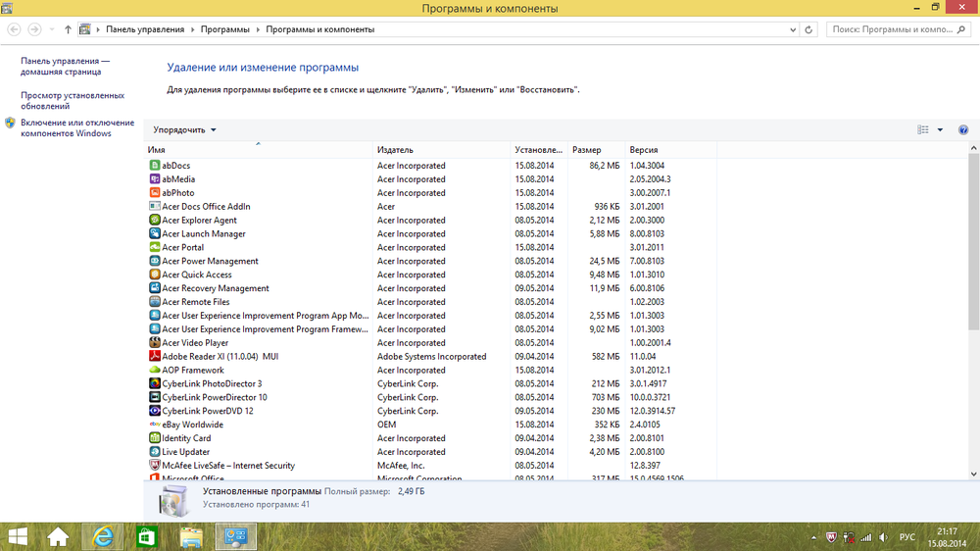980x551 pixels.
Task: Sort by the Версия column header
Action: pyautogui.click(x=671, y=150)
